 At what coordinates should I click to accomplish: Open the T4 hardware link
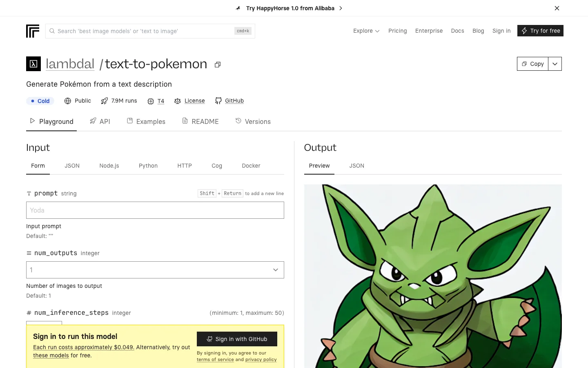click(161, 101)
